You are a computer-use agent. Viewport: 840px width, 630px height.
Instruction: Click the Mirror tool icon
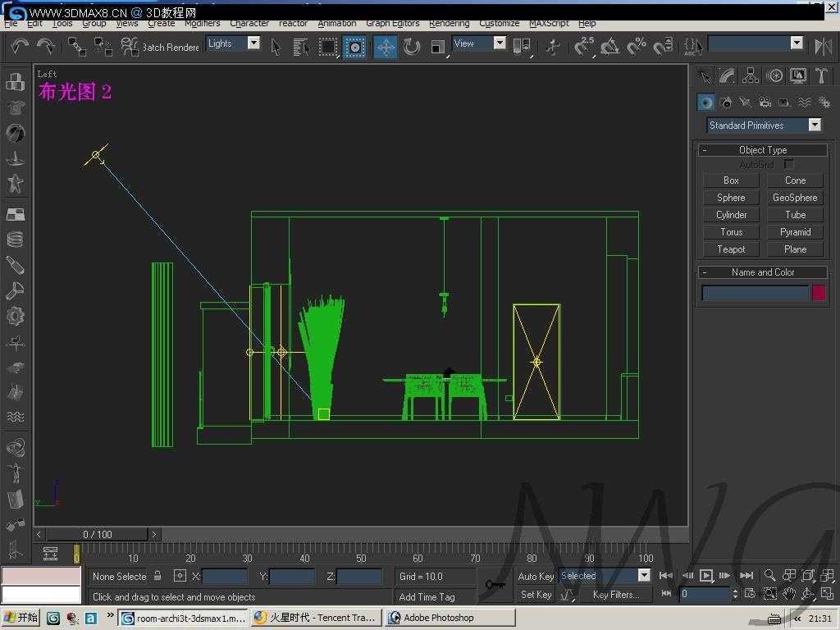[x=823, y=47]
